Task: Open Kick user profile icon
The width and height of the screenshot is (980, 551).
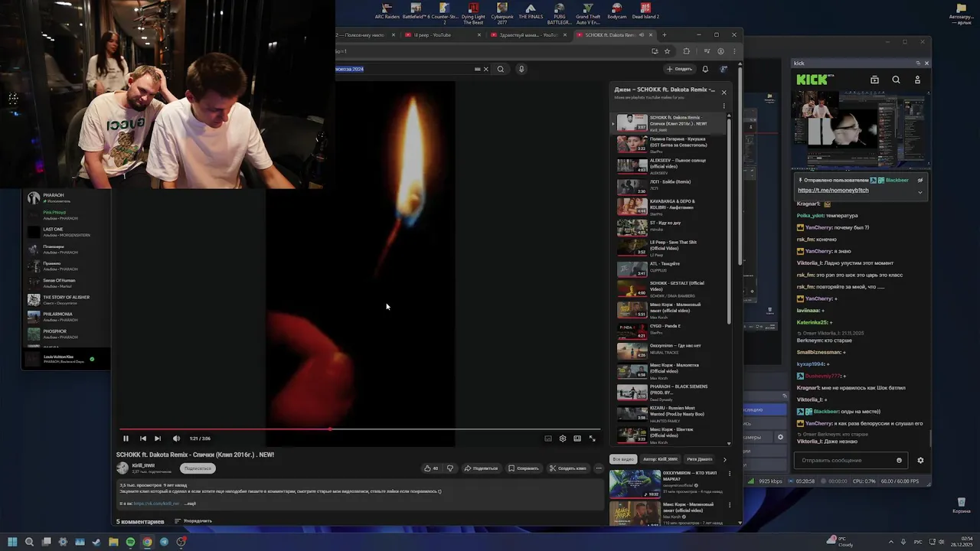Action: (x=917, y=80)
